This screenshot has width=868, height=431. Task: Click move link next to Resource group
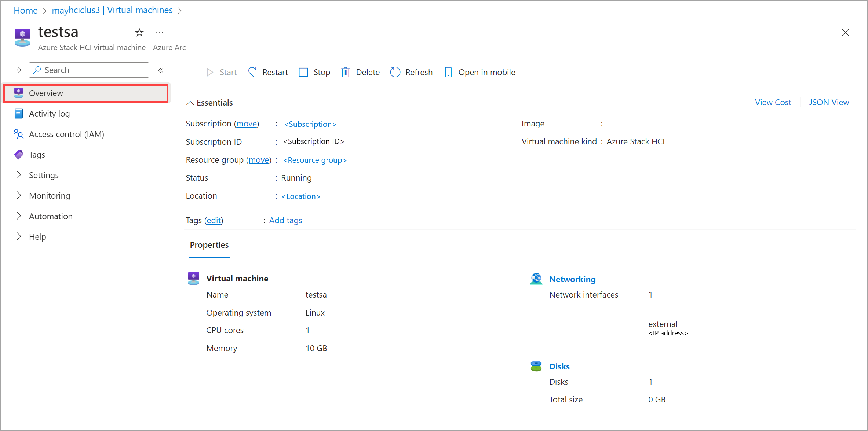[x=259, y=160]
